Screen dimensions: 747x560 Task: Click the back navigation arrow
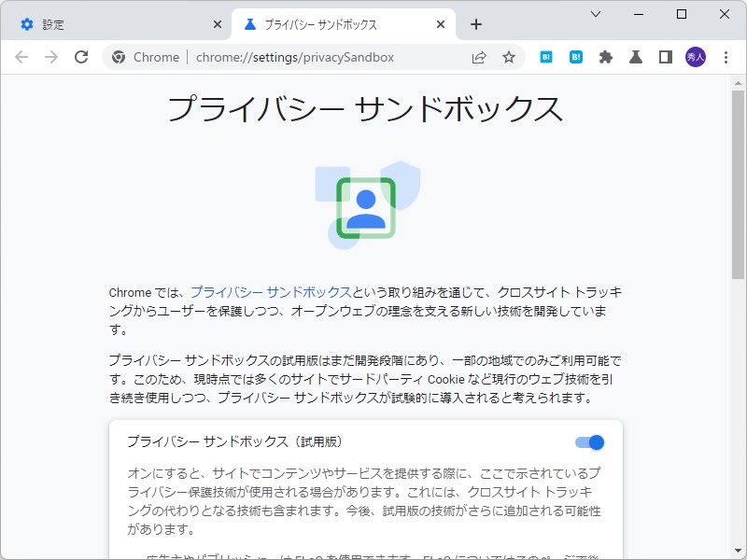click(21, 57)
